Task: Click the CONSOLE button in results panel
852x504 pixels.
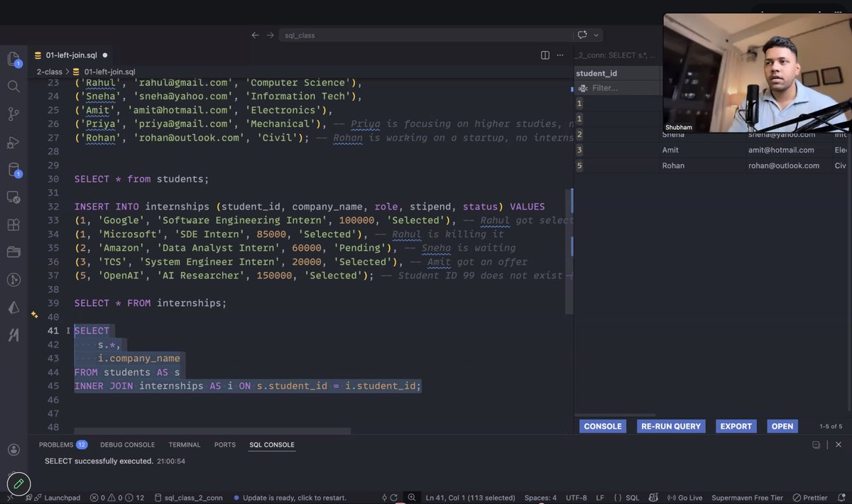Action: tap(603, 427)
